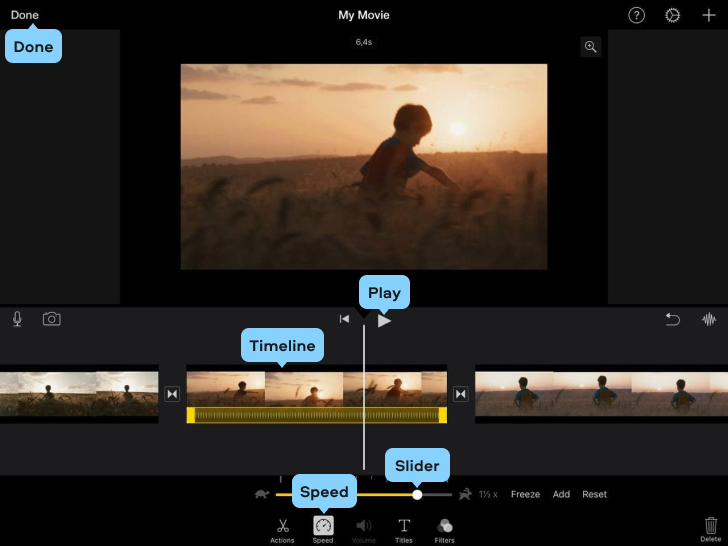Click Reset in the speed controls
Image resolution: width=728 pixels, height=546 pixels.
(x=594, y=494)
